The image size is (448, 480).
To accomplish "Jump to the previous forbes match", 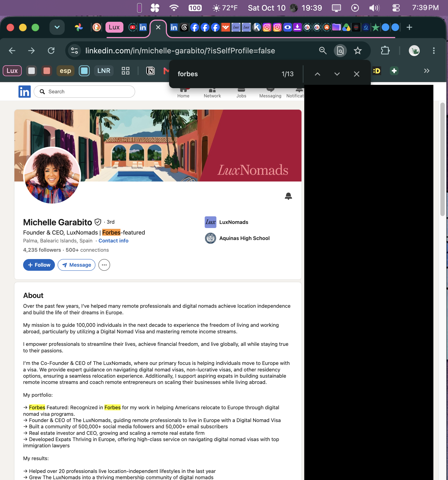I will (317, 74).
